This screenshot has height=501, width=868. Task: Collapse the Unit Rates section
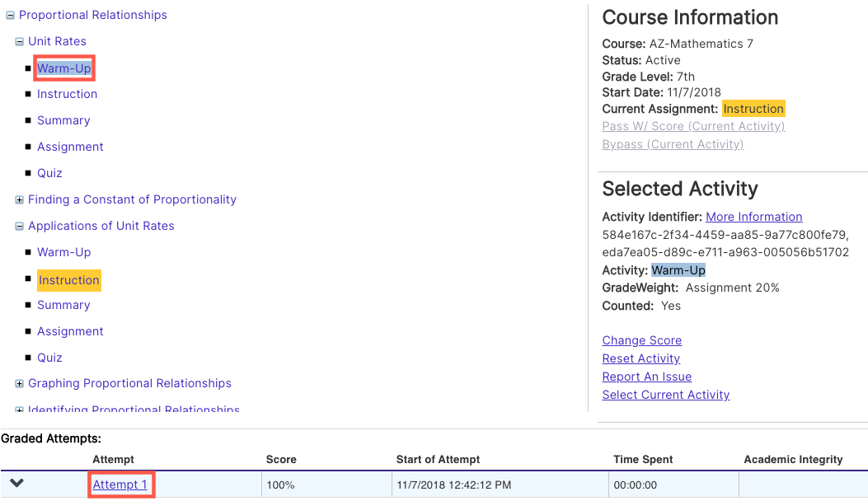19,42
